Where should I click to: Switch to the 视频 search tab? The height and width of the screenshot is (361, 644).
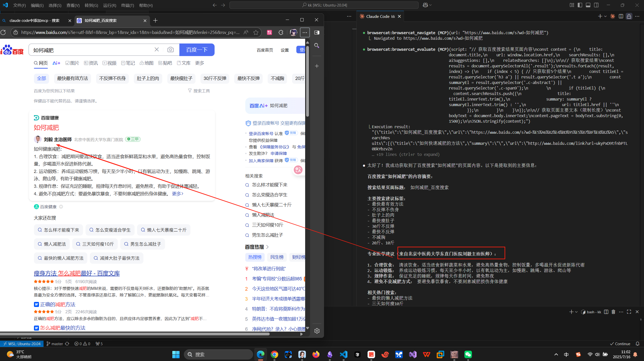(109, 63)
